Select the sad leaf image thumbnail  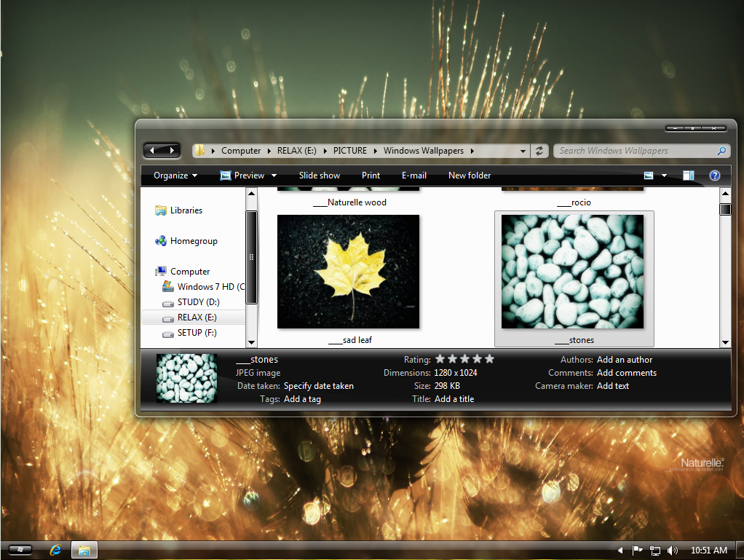[x=348, y=272]
